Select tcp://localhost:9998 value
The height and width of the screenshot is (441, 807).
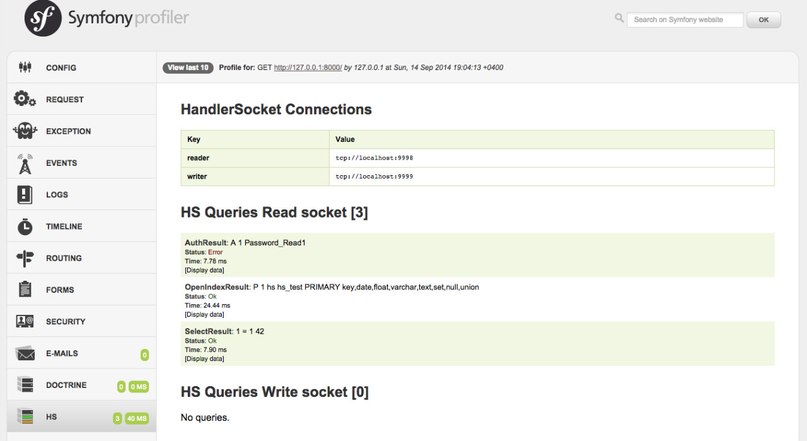374,158
